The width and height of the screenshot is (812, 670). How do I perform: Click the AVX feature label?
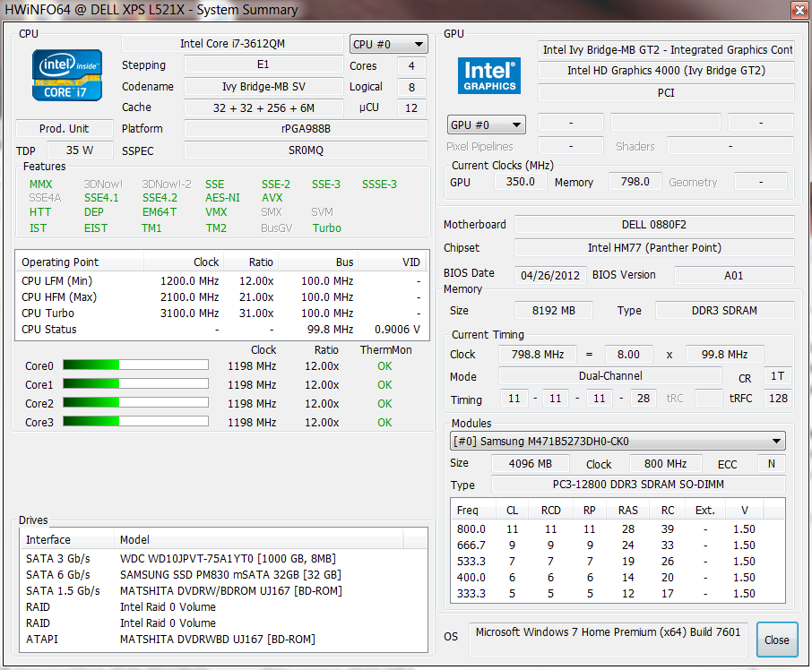272,198
